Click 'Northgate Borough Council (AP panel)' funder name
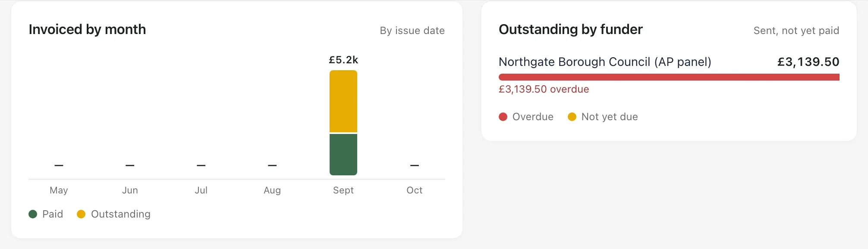Image resolution: width=868 pixels, height=249 pixels. click(605, 62)
